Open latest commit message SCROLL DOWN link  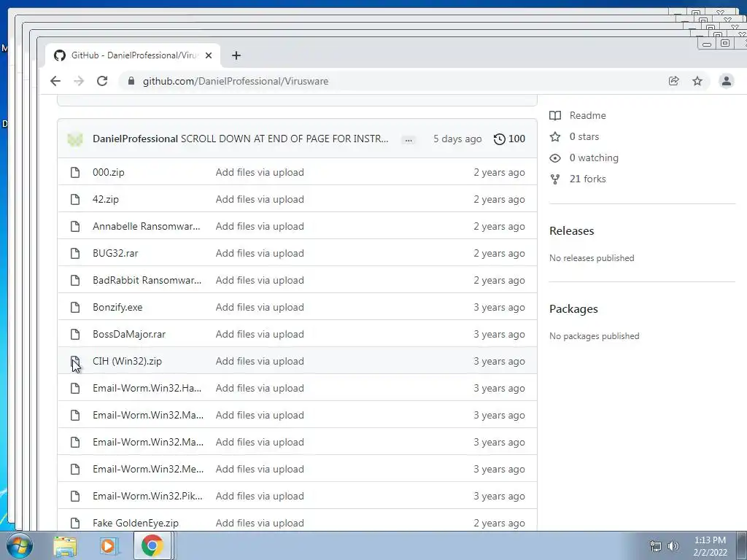click(x=285, y=139)
